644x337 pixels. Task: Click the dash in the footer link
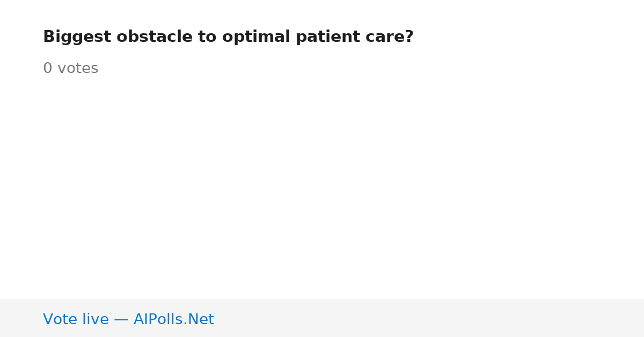[121, 320]
